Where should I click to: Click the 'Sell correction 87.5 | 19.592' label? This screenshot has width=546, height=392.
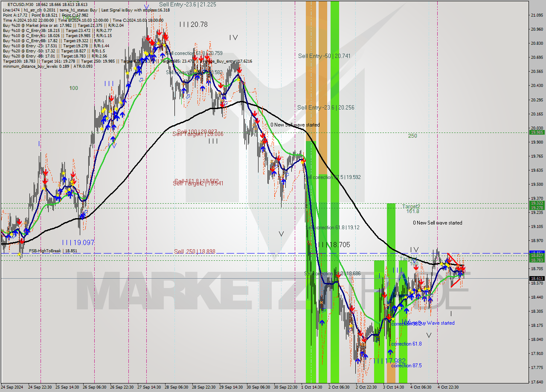coord(333,177)
